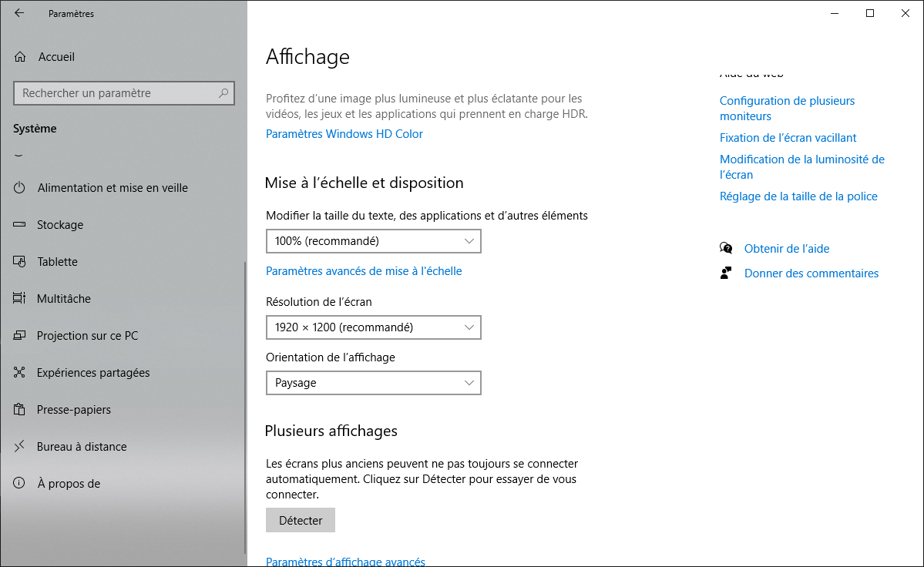
Task: Click the Tablette icon in sidebar
Action: point(21,262)
